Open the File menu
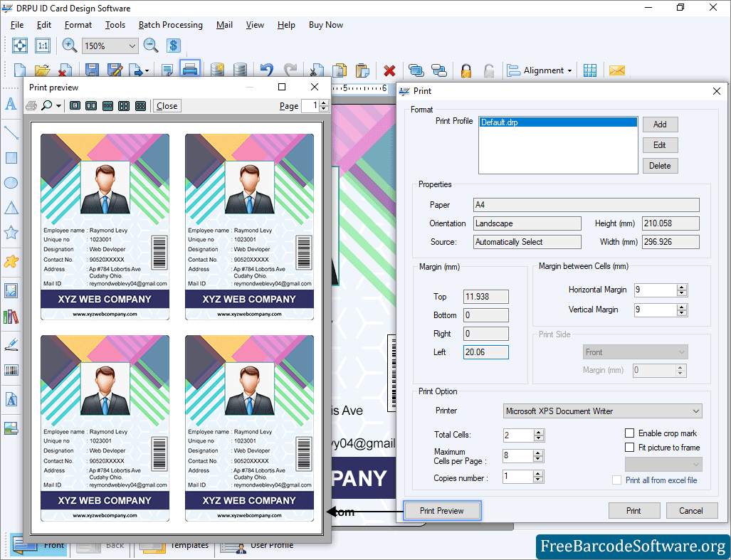This screenshot has height=560, width=731. tap(17, 25)
